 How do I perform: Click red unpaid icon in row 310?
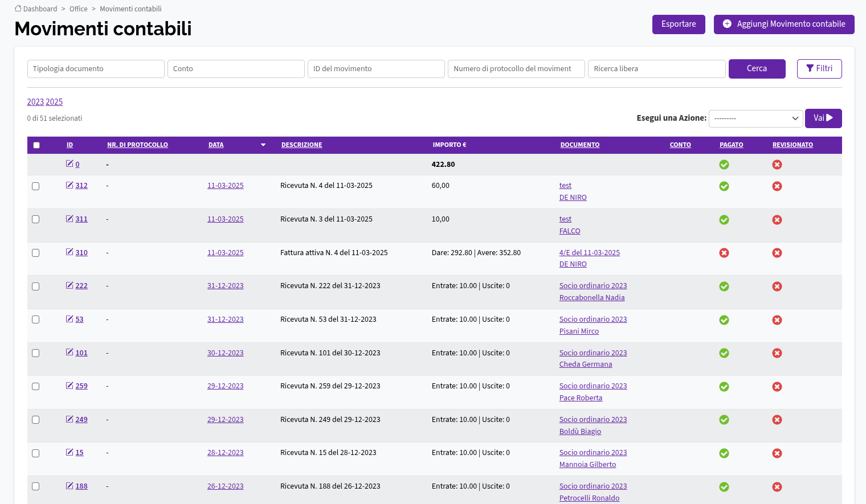724,253
